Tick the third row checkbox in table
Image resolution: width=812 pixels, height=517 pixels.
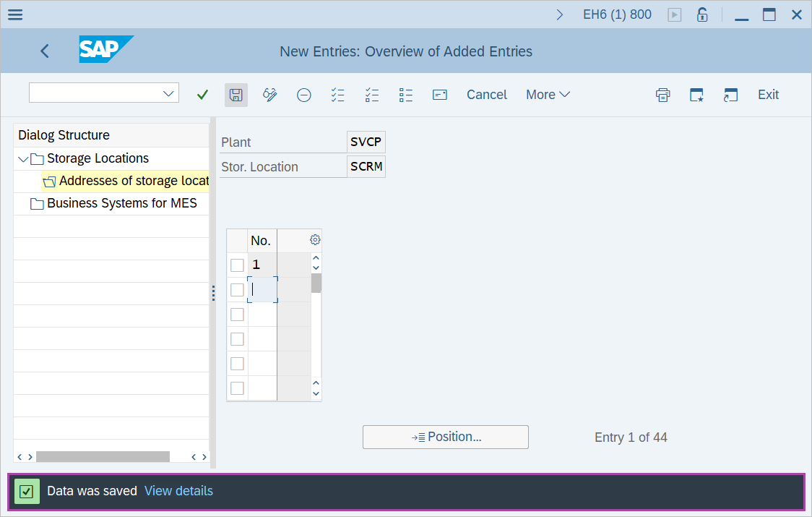[237, 315]
